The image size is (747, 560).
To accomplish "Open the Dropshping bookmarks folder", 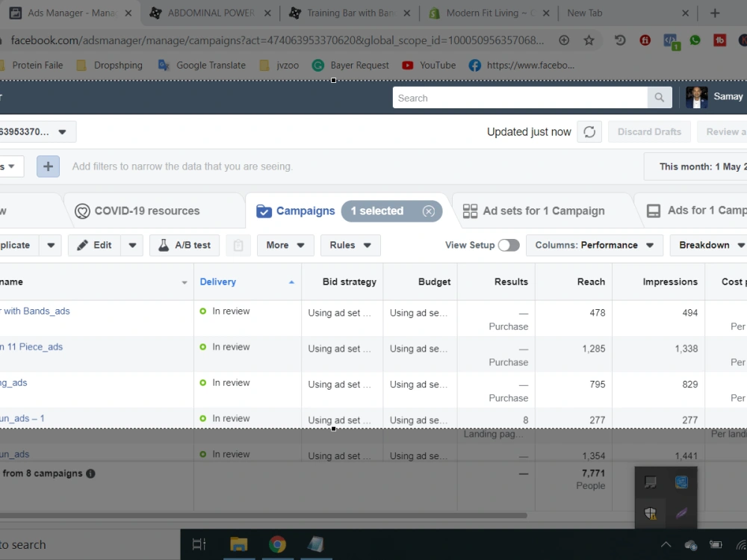I will click(x=110, y=65).
